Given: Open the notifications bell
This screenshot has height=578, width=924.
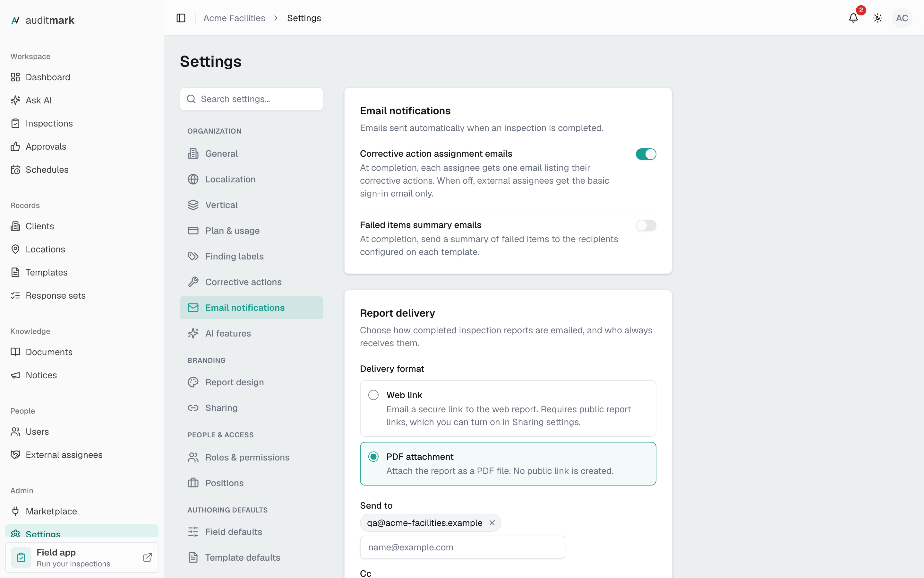Looking at the screenshot, I should [x=853, y=18].
